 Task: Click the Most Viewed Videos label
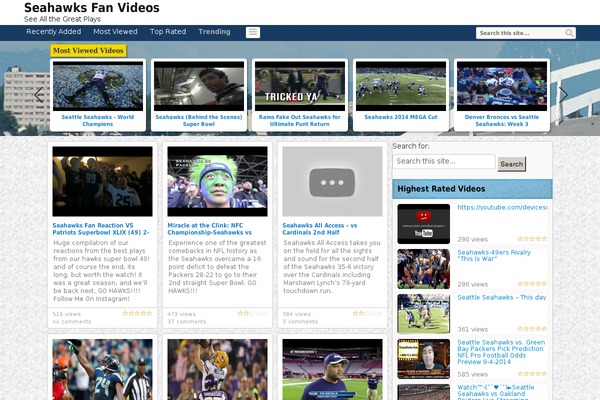coord(88,51)
